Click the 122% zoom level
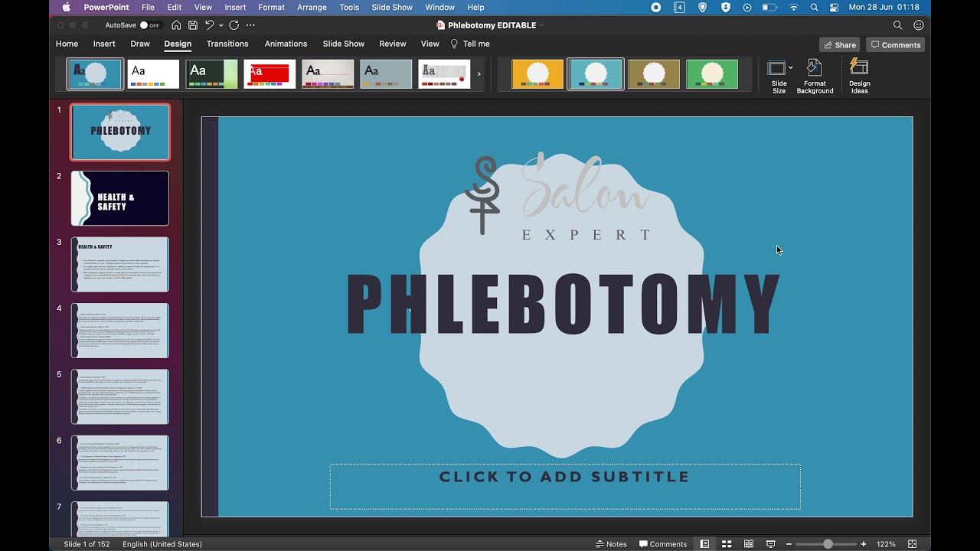The image size is (980, 551). tap(887, 544)
